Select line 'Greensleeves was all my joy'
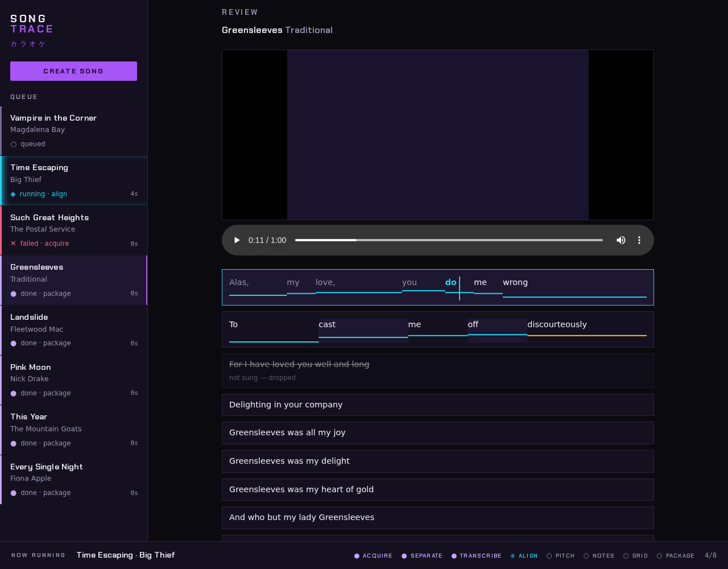This screenshot has height=569, width=728. tap(438, 433)
